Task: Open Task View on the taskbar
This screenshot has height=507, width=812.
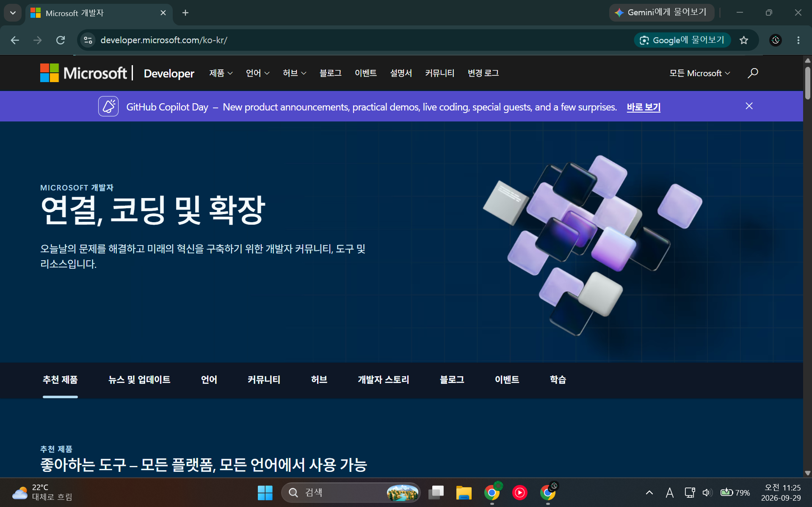Action: [x=436, y=493]
